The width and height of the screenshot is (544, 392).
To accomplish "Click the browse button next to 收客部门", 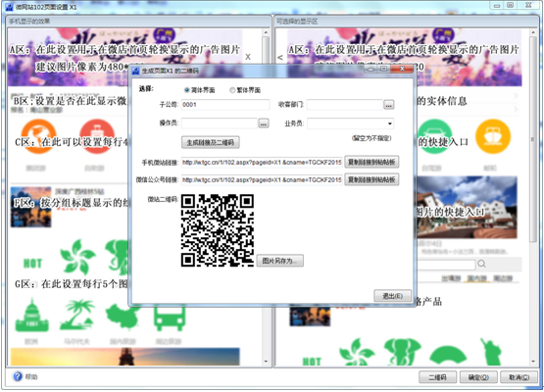I will tap(388, 105).
